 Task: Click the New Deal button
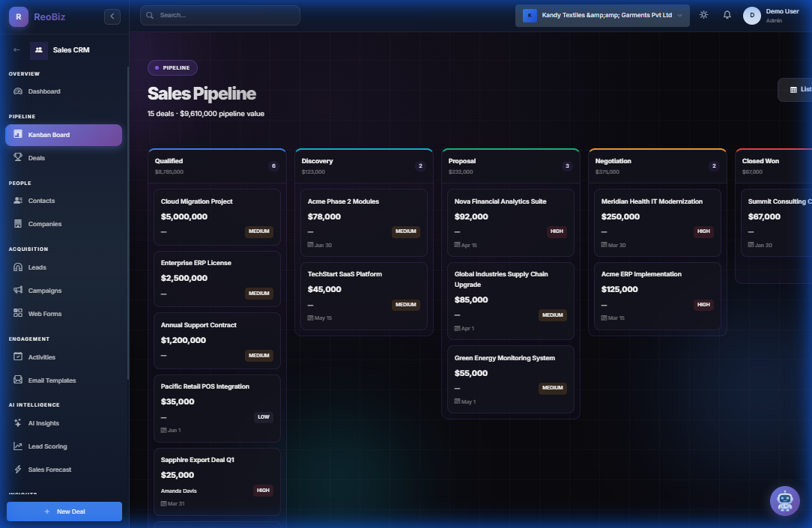[64, 511]
